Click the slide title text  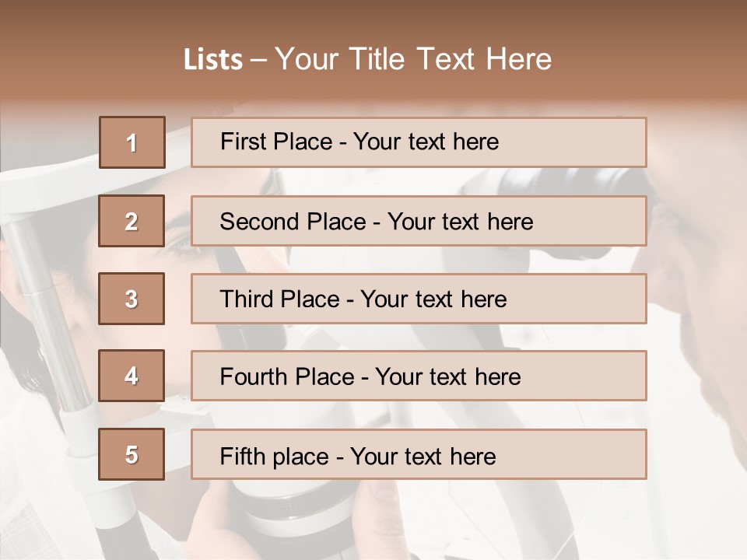point(368,59)
